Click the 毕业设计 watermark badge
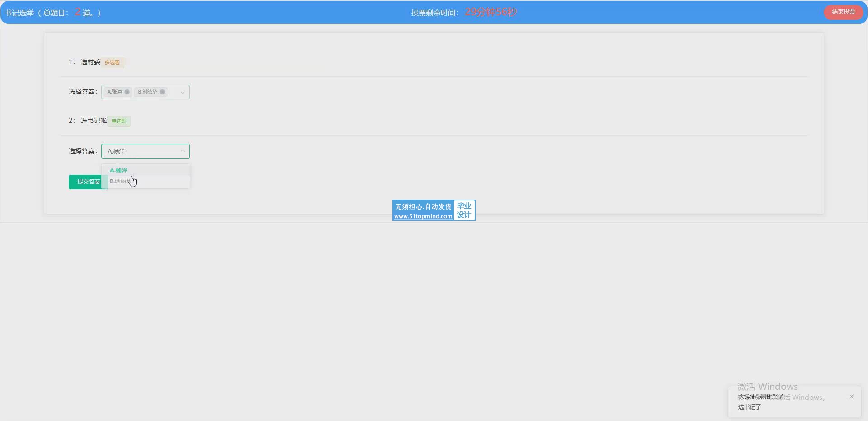This screenshot has height=421, width=868. (x=464, y=210)
